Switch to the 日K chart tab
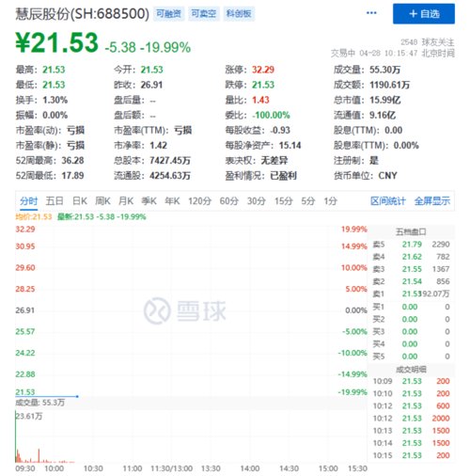The height and width of the screenshot is (476, 470). click(80, 201)
